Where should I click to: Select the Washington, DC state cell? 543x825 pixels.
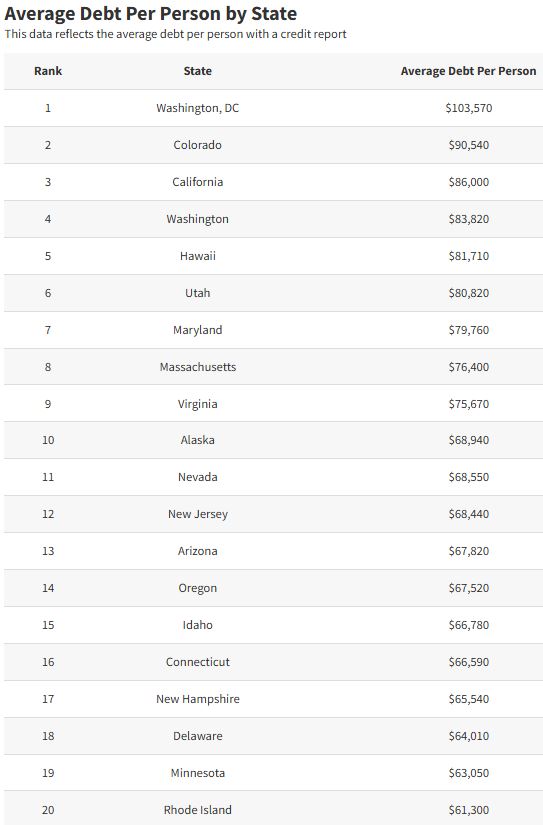(x=197, y=108)
